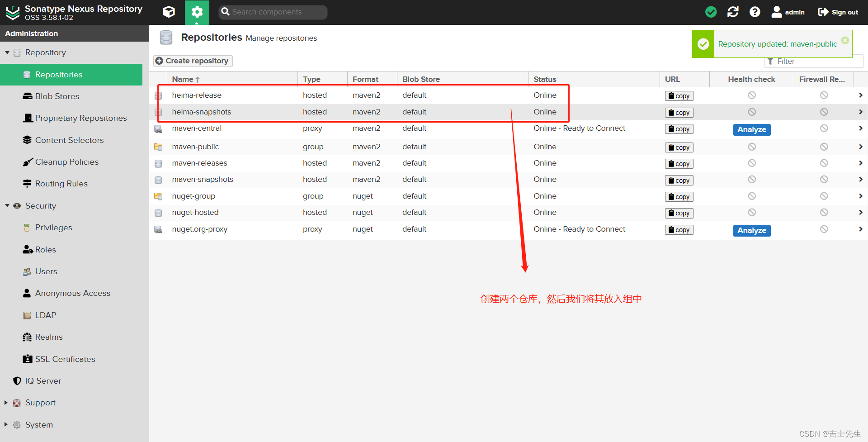This screenshot has width=868, height=442.
Task: Open the heima-release row chevron
Action: point(861,95)
